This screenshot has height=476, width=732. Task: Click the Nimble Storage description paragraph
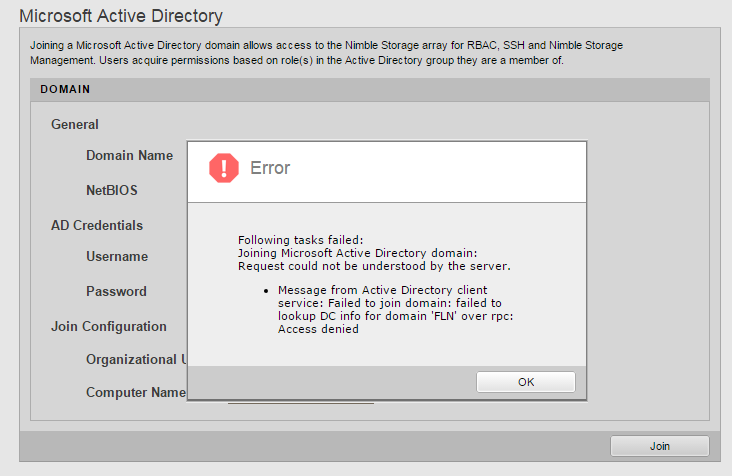coord(326,53)
